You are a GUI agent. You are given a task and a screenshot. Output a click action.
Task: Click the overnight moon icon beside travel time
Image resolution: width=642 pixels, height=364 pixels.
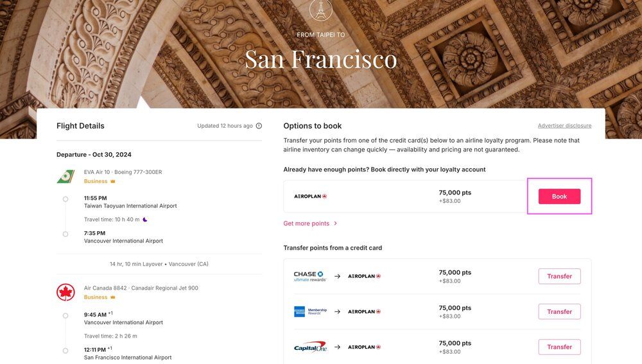coord(145,220)
